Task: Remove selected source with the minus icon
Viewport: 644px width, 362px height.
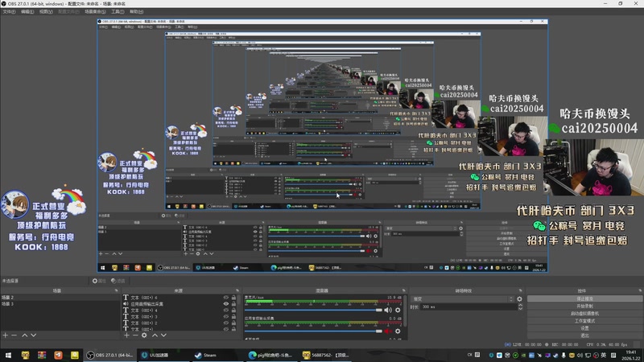Action: 135,335
